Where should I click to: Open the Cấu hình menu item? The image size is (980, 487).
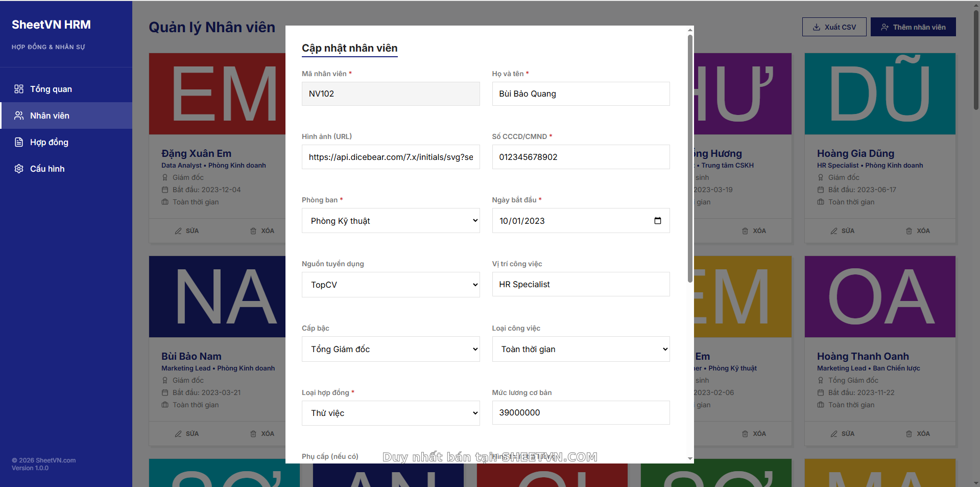[x=47, y=169]
